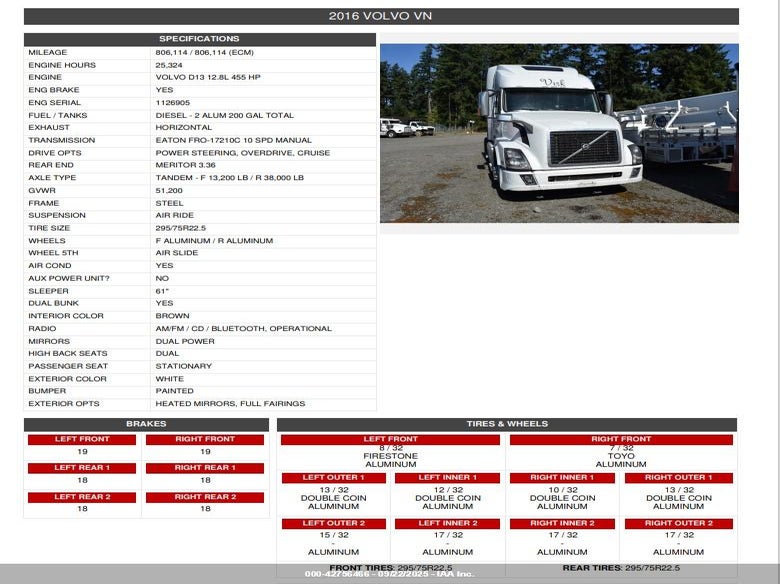Click the HEATED MIRRORS, FULL FAIRINGS text
The width and height of the screenshot is (780, 584).
pos(230,404)
